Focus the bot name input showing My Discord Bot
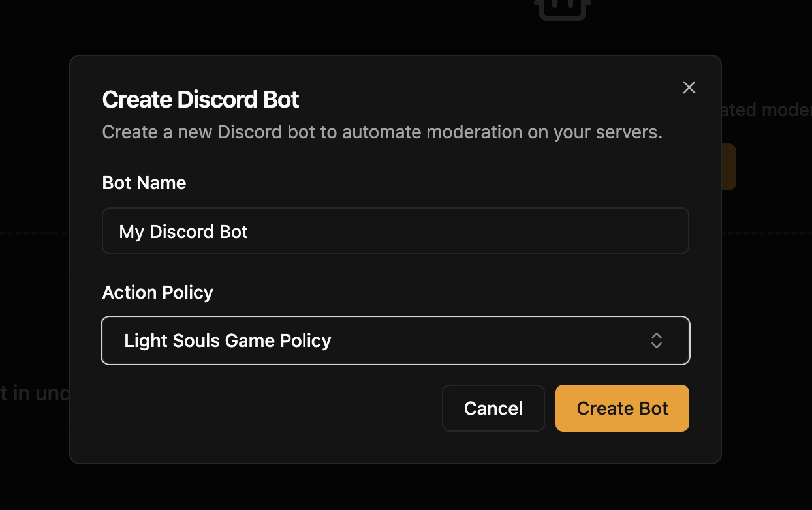The image size is (812, 510). point(395,230)
